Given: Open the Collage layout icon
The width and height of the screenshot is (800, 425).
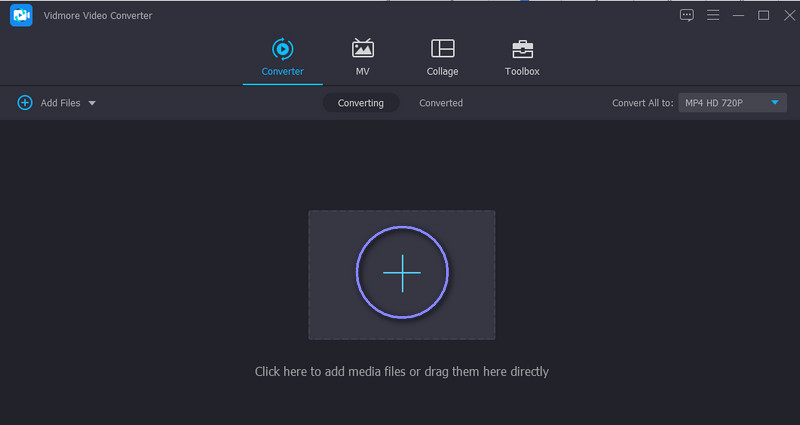Looking at the screenshot, I should click(x=442, y=49).
